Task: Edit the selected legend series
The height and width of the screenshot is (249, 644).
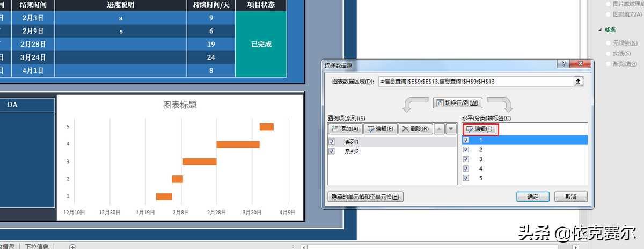Action: 380,129
